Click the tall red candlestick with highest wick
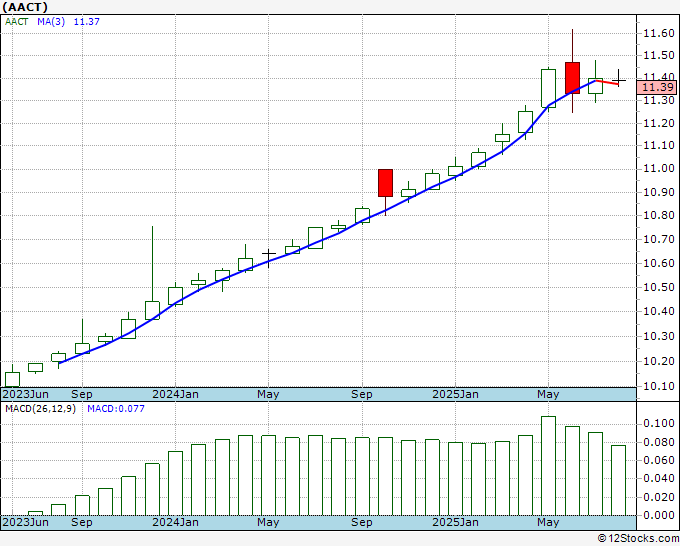 click(572, 78)
